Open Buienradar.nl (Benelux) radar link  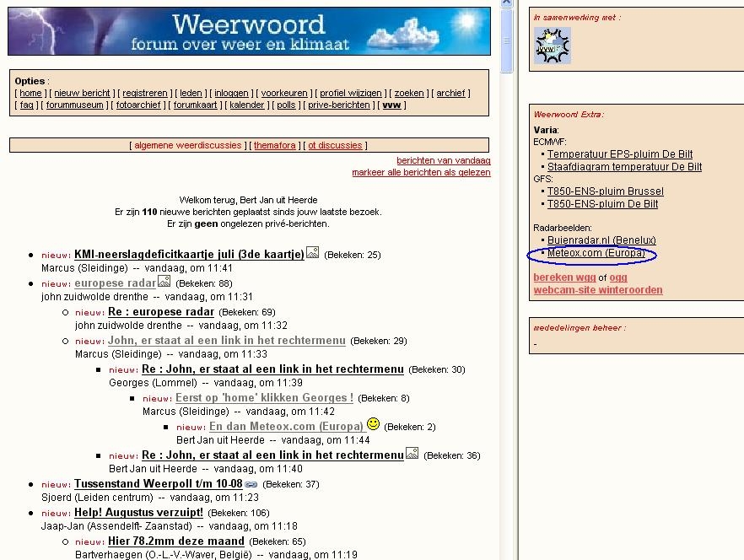pos(601,240)
